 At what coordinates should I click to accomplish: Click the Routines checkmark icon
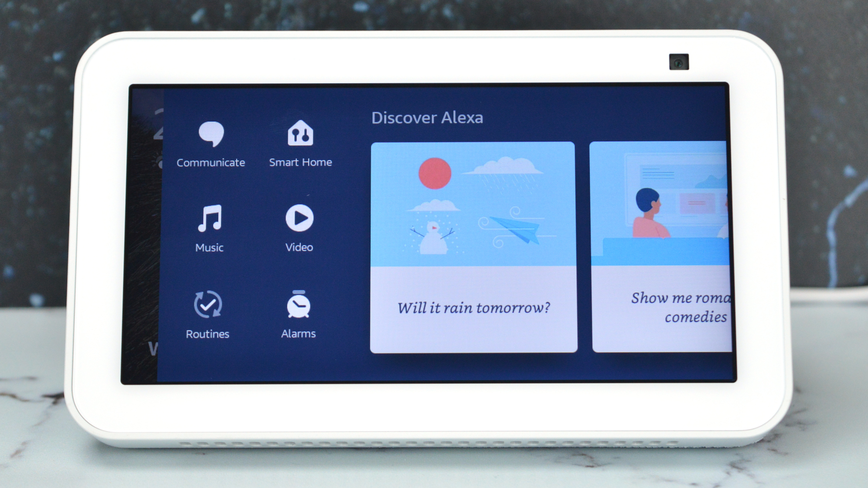click(x=209, y=304)
